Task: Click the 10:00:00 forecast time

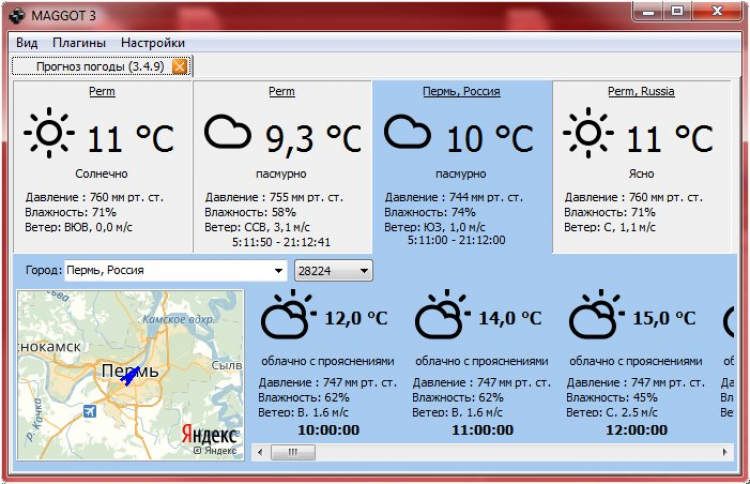Action: [x=329, y=430]
